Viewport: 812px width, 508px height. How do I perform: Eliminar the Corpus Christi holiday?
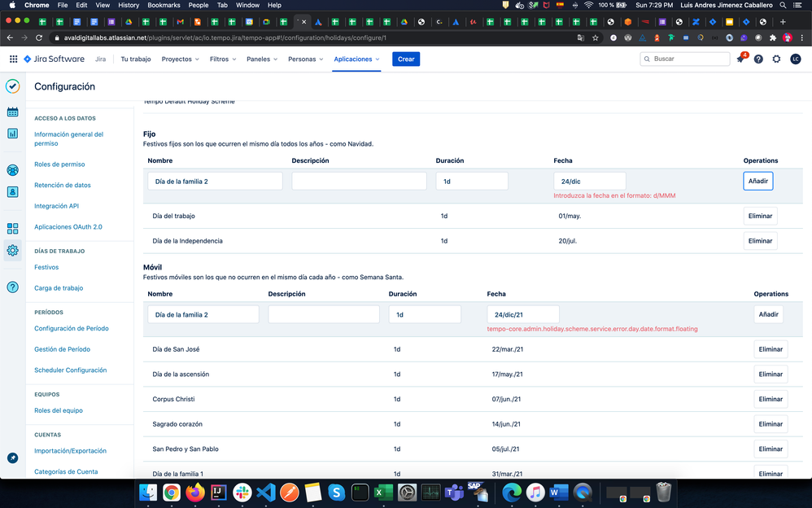point(771,399)
